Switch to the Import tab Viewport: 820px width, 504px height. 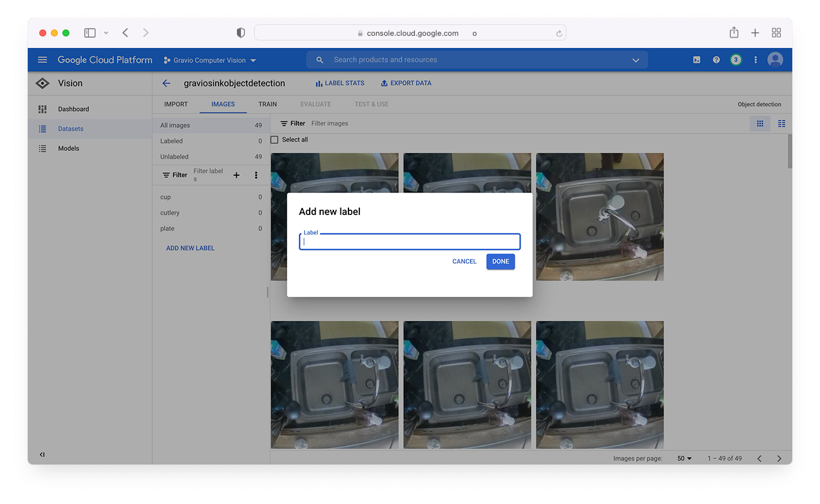click(176, 104)
